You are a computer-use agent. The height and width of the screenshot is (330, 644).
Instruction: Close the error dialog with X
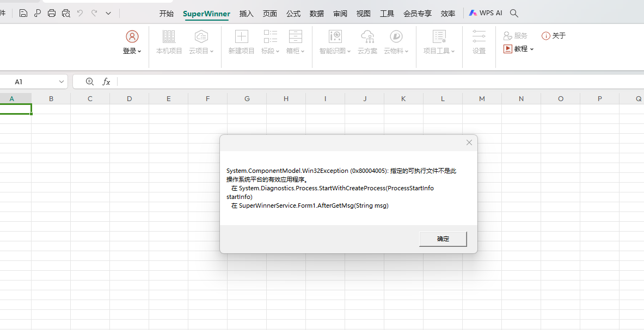click(x=469, y=142)
